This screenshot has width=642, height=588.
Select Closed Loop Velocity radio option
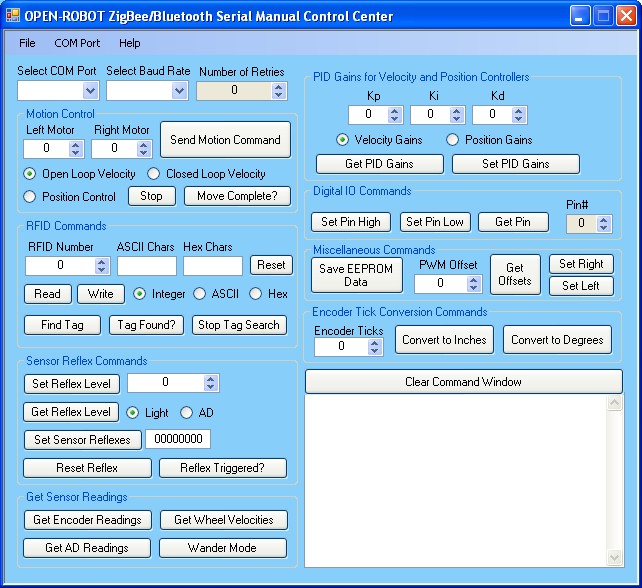coord(156,174)
